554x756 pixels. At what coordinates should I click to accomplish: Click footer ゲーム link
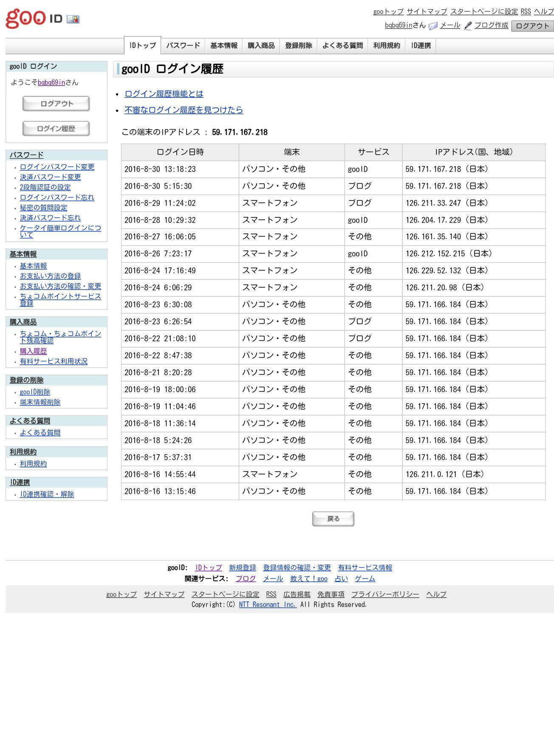tap(365, 579)
